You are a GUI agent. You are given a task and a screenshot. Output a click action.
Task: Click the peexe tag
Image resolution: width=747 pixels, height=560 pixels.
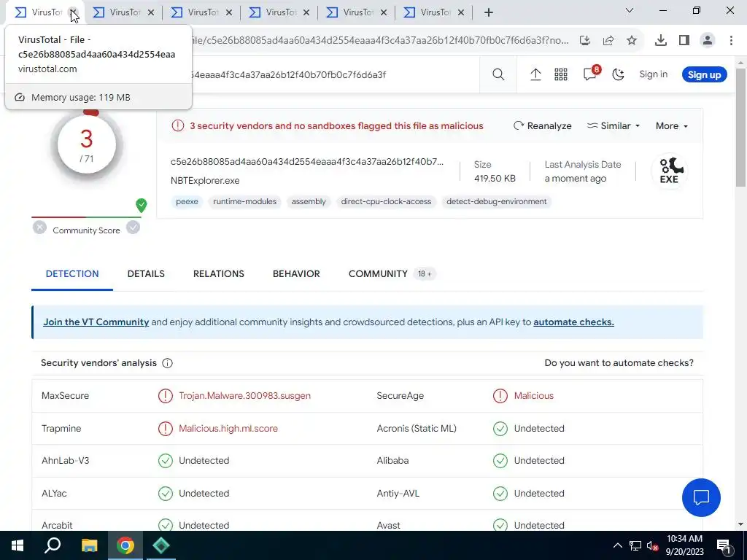187,201
